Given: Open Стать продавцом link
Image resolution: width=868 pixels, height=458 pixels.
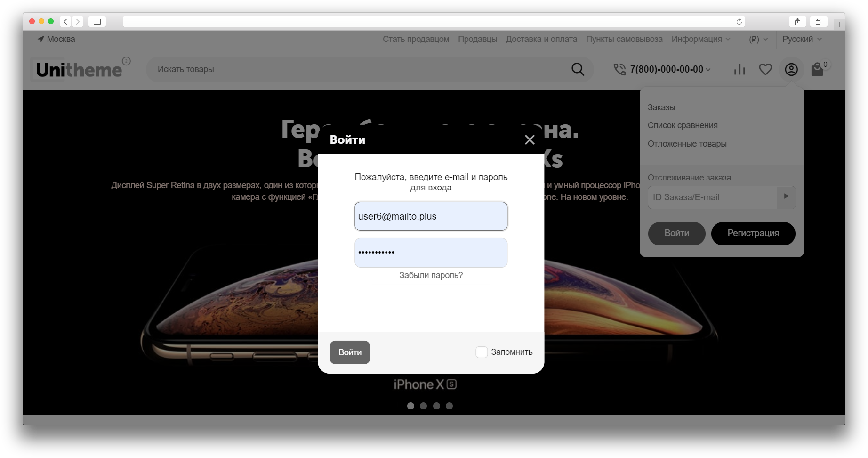Looking at the screenshot, I should coord(416,39).
